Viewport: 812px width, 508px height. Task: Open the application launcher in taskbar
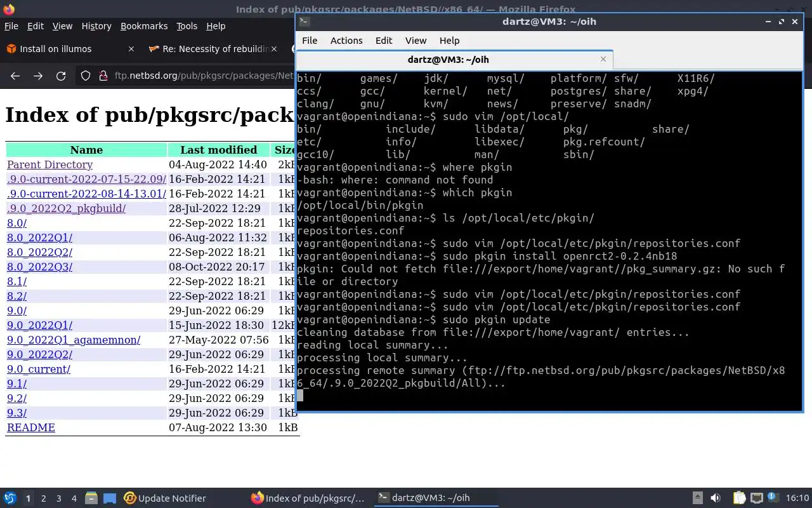pos(10,498)
